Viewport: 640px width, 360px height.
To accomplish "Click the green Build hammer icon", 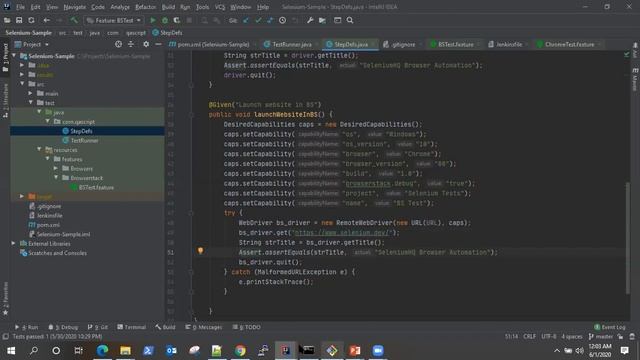I will [74, 20].
